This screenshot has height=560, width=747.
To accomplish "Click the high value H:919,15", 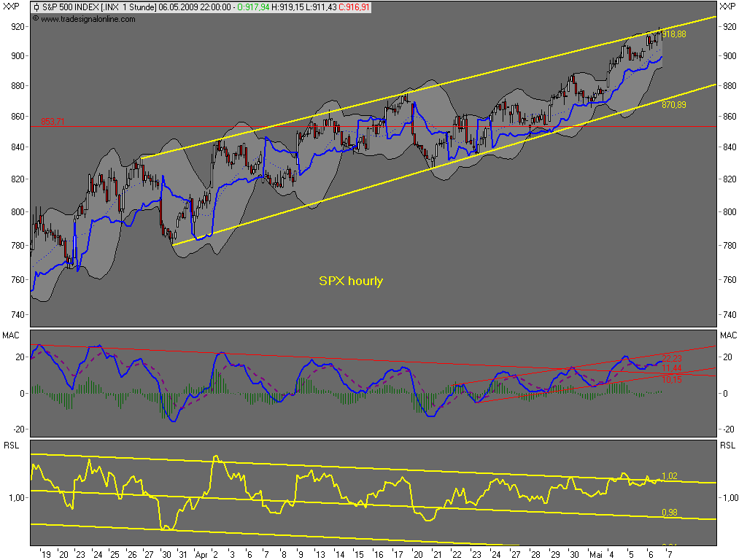I will 287,7.
